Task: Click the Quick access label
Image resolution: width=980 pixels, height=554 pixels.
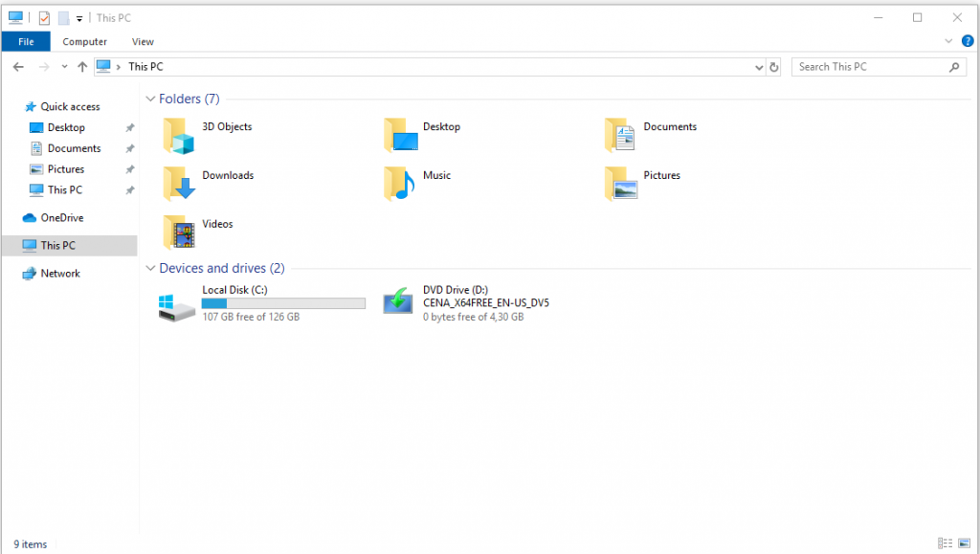Action: tap(70, 107)
